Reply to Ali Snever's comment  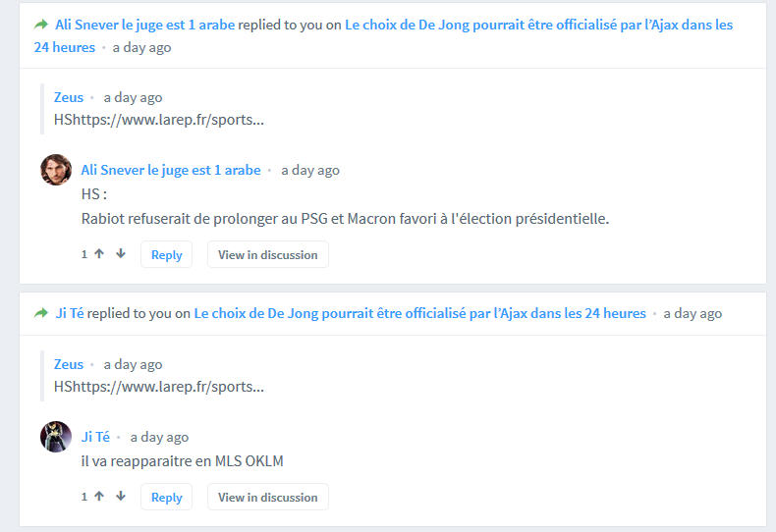(x=166, y=254)
